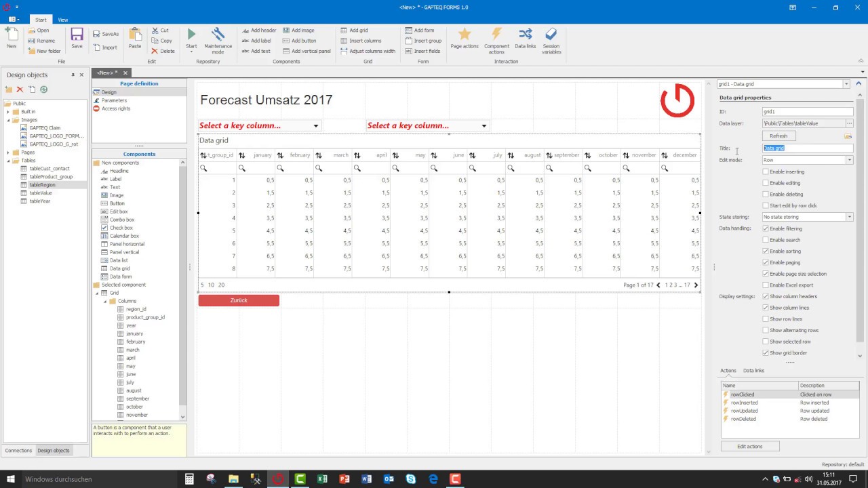Click the ID input field
This screenshot has height=488, width=868.
coord(808,112)
